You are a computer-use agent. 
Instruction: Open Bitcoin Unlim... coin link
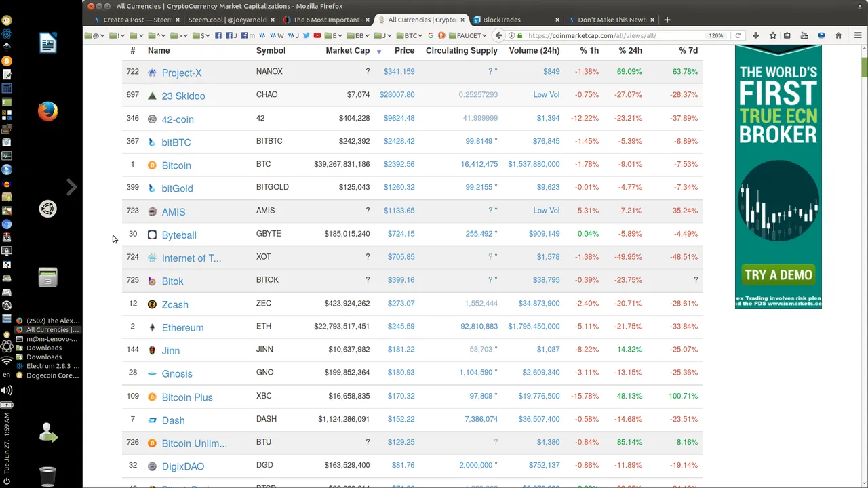194,443
